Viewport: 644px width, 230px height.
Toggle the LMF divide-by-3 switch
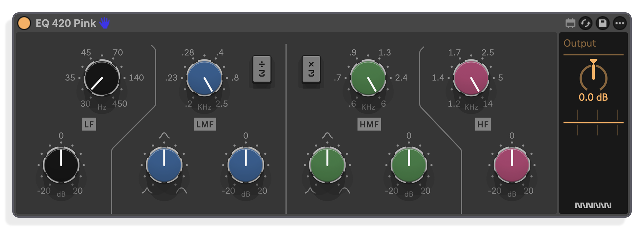click(x=262, y=69)
